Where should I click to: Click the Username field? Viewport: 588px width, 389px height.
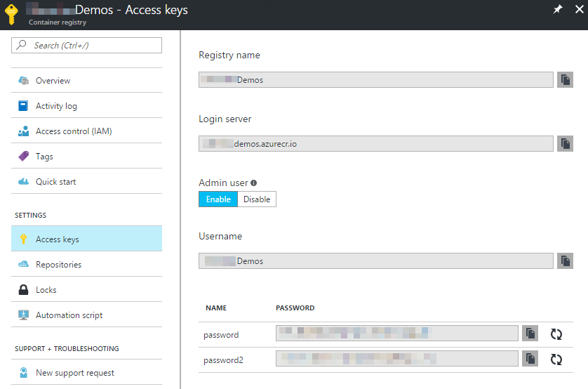pyautogui.click(x=376, y=261)
